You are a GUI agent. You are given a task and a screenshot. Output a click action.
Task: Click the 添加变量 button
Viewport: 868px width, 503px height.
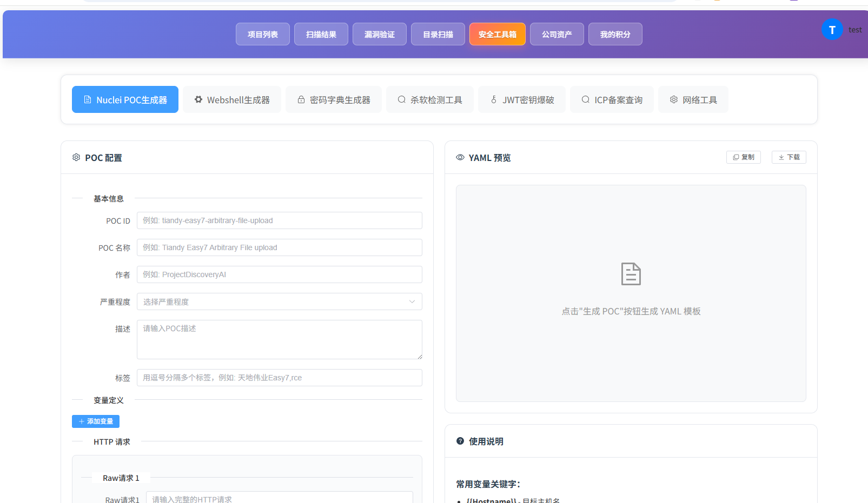(x=96, y=421)
